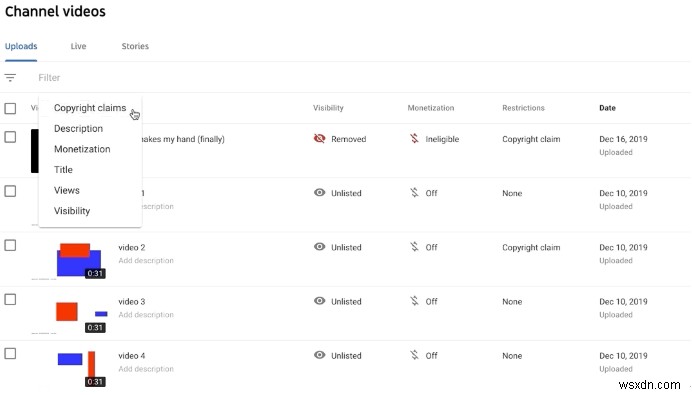
Task: Open the Live tab
Action: point(78,46)
